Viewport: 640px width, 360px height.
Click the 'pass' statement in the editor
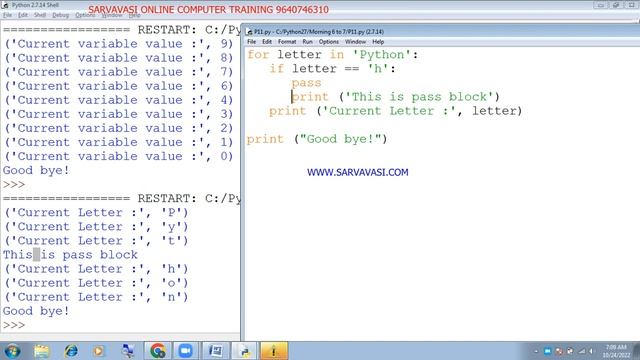pos(306,83)
